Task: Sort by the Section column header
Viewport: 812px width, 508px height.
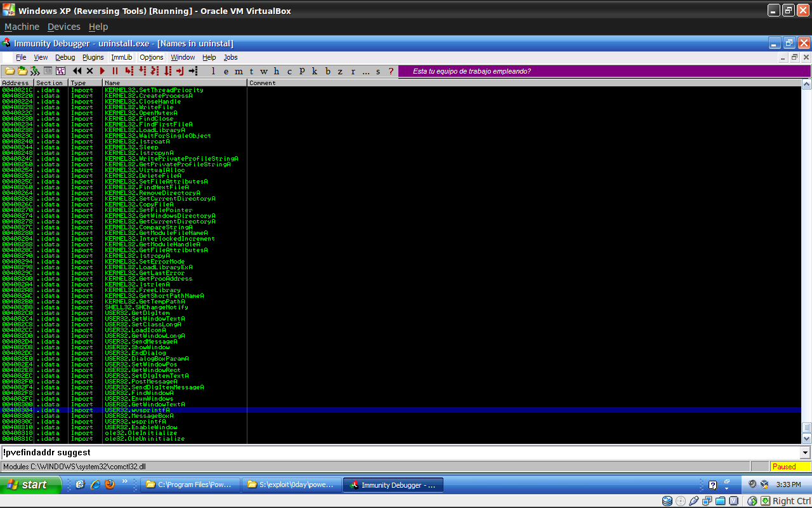Action: click(51, 83)
